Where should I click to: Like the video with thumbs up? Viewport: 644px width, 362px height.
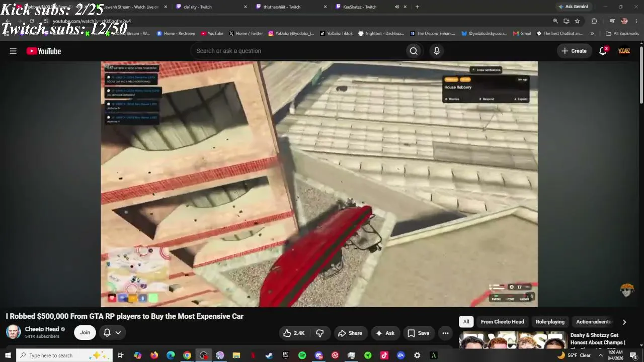[294, 333]
